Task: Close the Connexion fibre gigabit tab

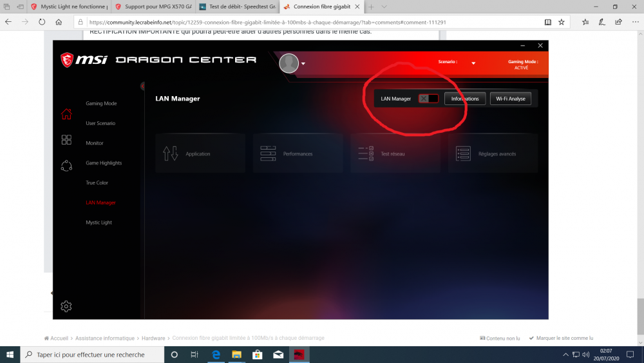Action: (357, 6)
